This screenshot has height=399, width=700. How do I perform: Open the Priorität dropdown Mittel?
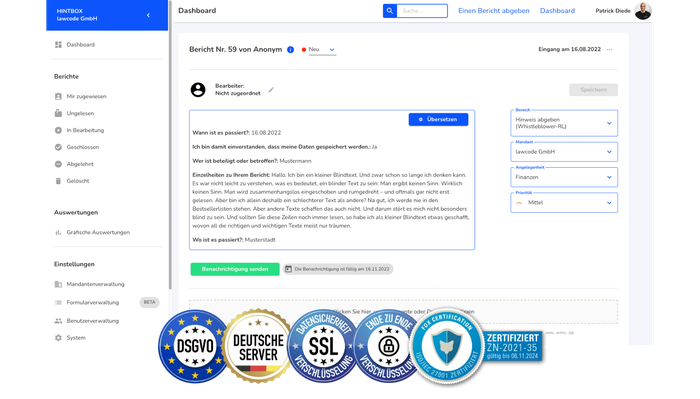(x=564, y=203)
